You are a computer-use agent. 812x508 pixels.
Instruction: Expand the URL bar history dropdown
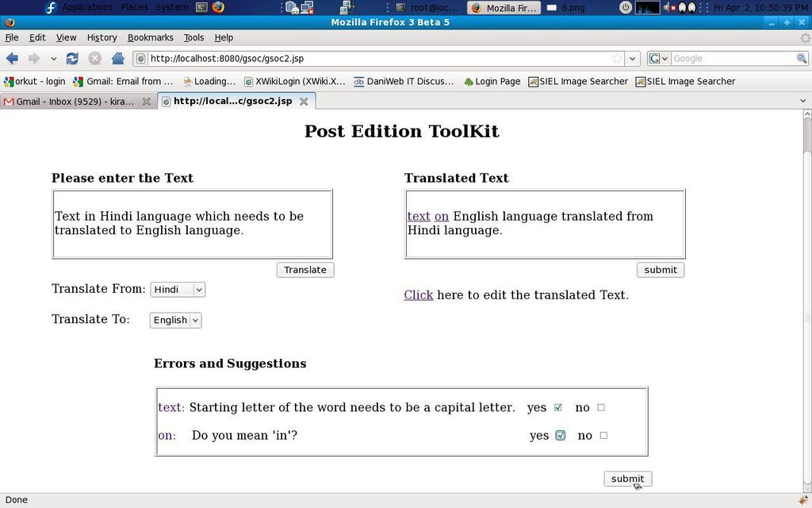coord(632,59)
